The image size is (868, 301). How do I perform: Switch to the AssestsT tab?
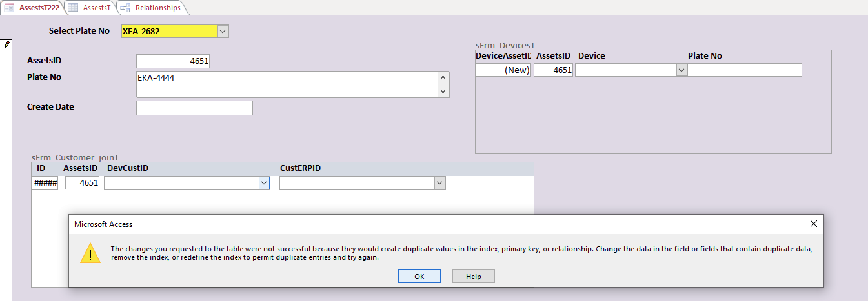(89, 8)
